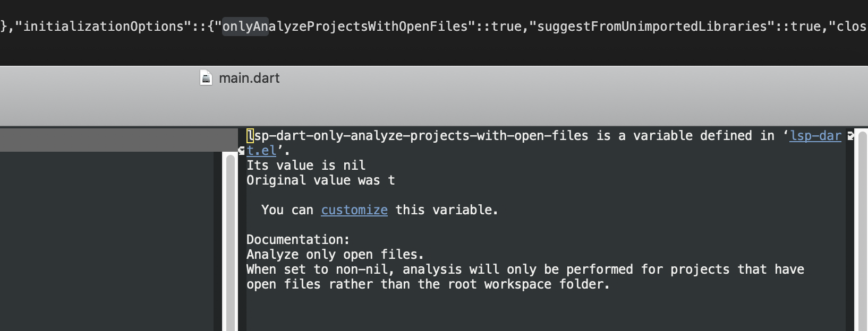Select the main.dart window title

[250, 78]
